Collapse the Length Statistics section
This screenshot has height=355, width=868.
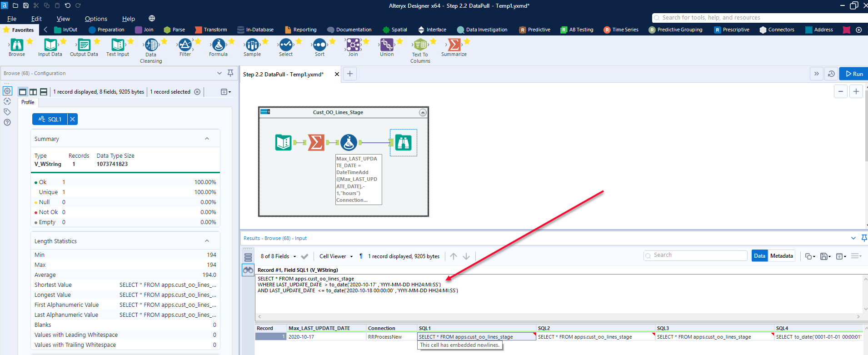pos(207,241)
